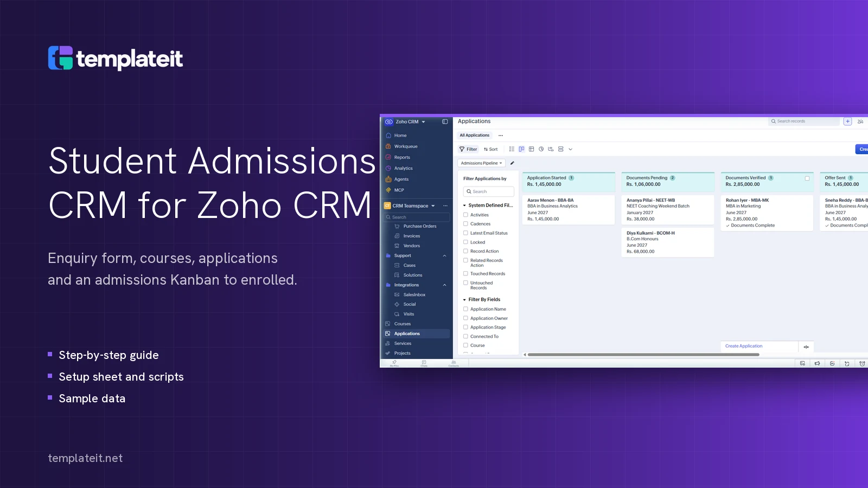The image size is (868, 488).
Task: Open the chart pie view icon
Action: [541, 149]
